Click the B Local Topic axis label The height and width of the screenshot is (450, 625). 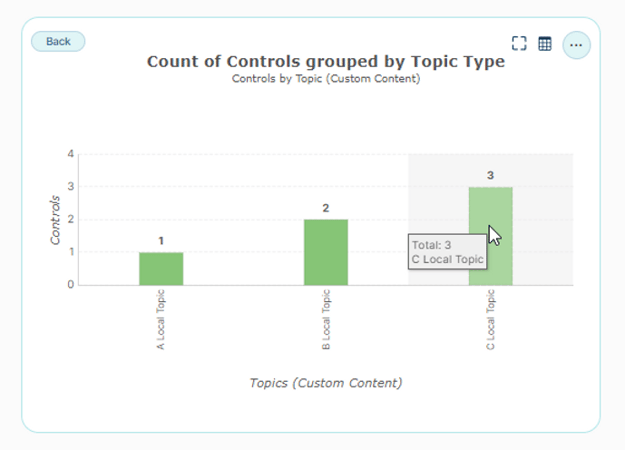tap(326, 320)
